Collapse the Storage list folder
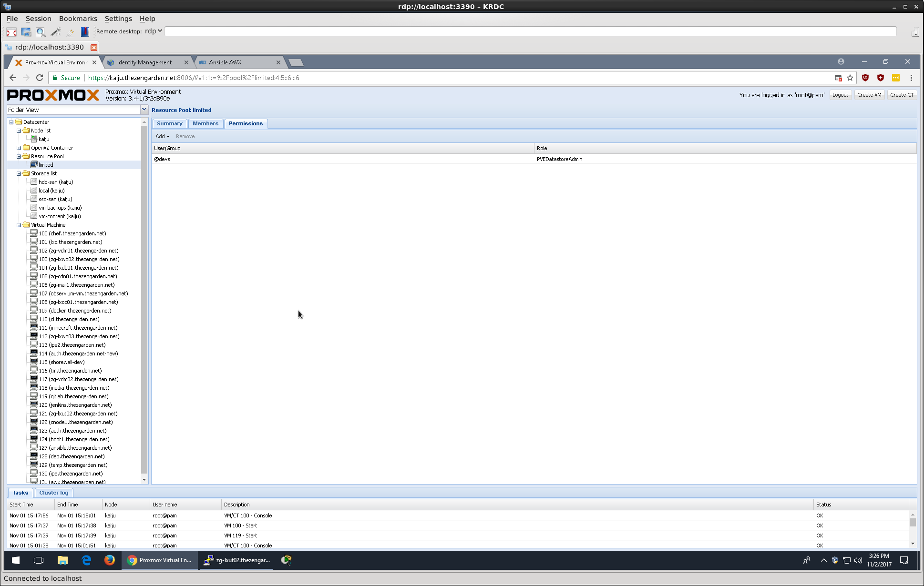Viewport: 924px width, 586px height. pyautogui.click(x=19, y=173)
